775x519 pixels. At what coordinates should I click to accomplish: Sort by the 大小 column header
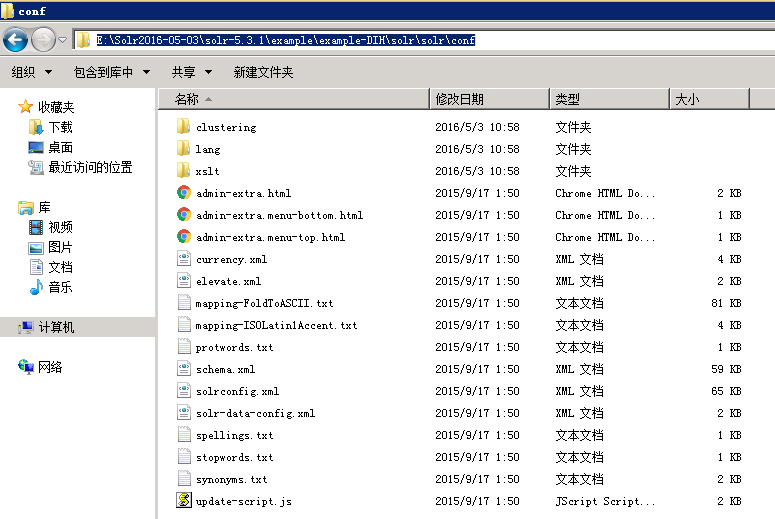[x=709, y=99]
